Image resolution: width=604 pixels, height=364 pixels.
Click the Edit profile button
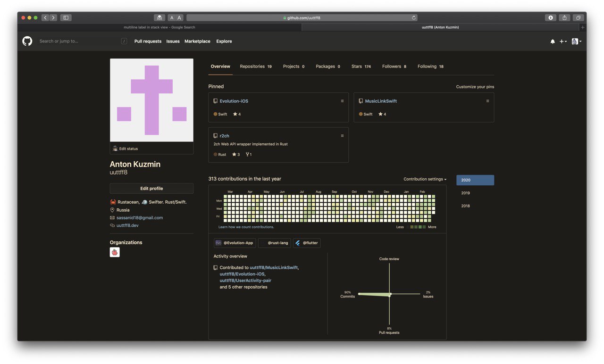[x=151, y=189]
